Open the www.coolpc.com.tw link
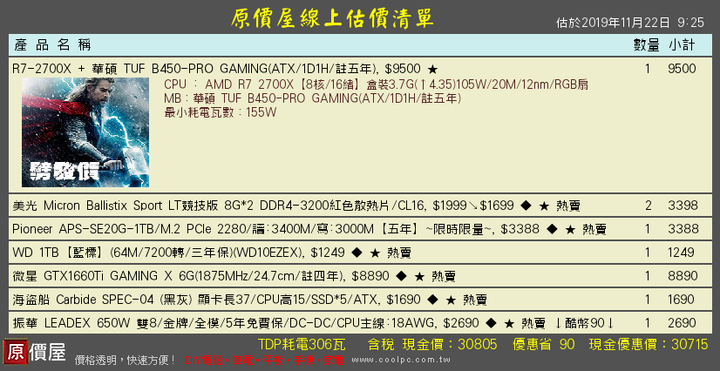This screenshot has width=720, height=371. coord(401,360)
